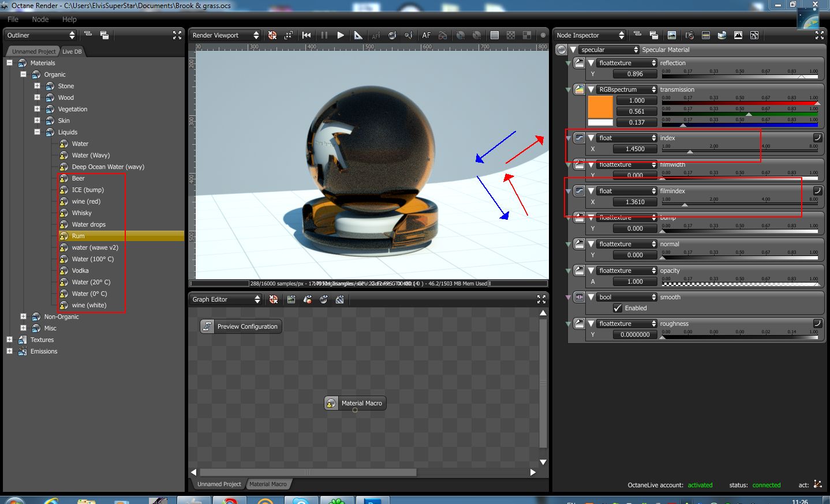Rewind the render with the restart button
The image size is (830, 504).
[306, 35]
